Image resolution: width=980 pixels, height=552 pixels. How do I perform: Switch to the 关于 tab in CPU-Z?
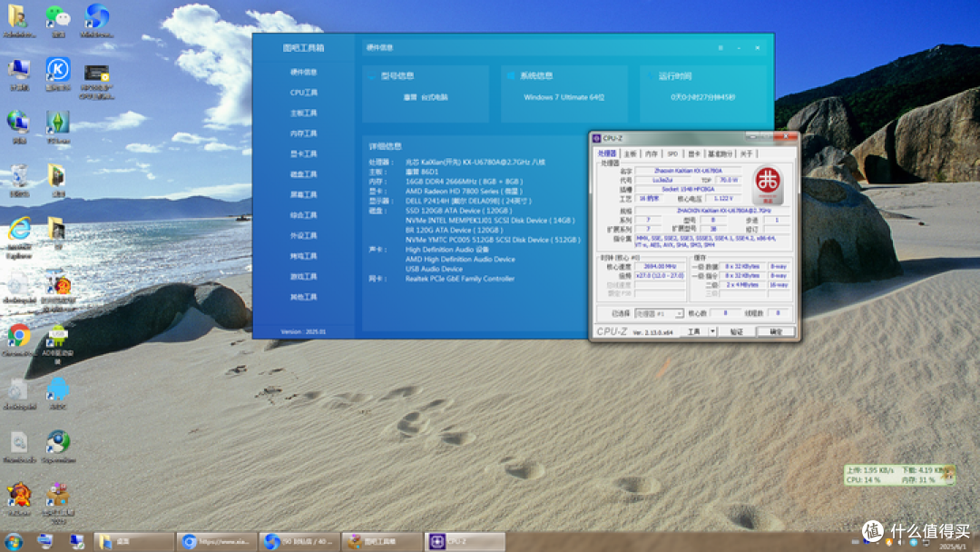[746, 153]
